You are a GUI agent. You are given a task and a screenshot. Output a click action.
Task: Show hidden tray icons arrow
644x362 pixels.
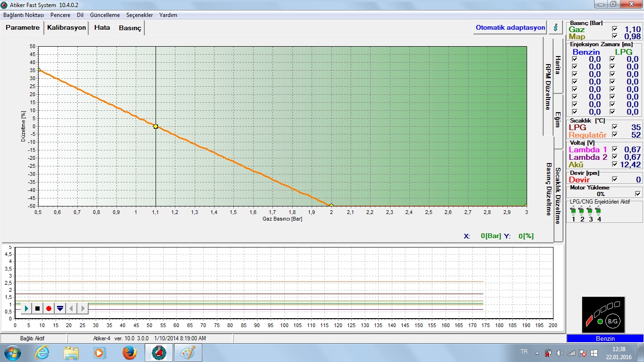point(537,353)
